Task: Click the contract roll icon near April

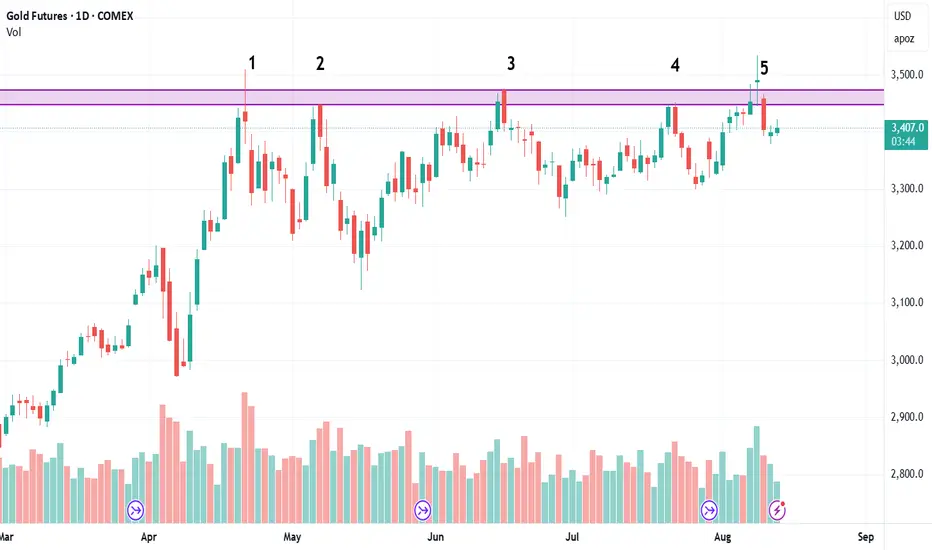Action: point(136,510)
